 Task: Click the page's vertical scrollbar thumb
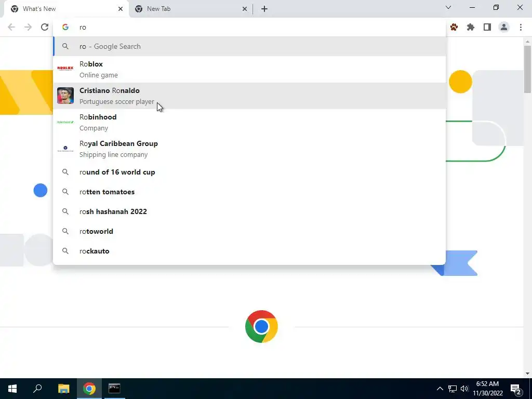click(x=527, y=69)
